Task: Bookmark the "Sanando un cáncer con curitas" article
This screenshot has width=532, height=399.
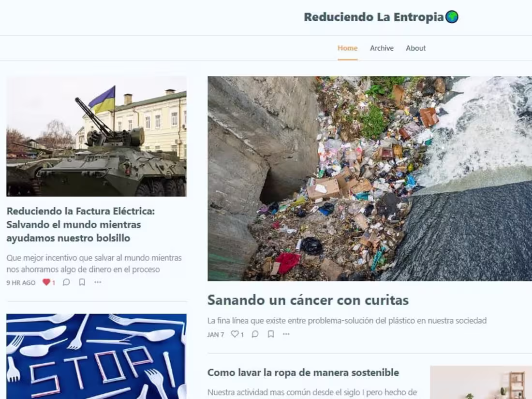Action: (x=271, y=334)
